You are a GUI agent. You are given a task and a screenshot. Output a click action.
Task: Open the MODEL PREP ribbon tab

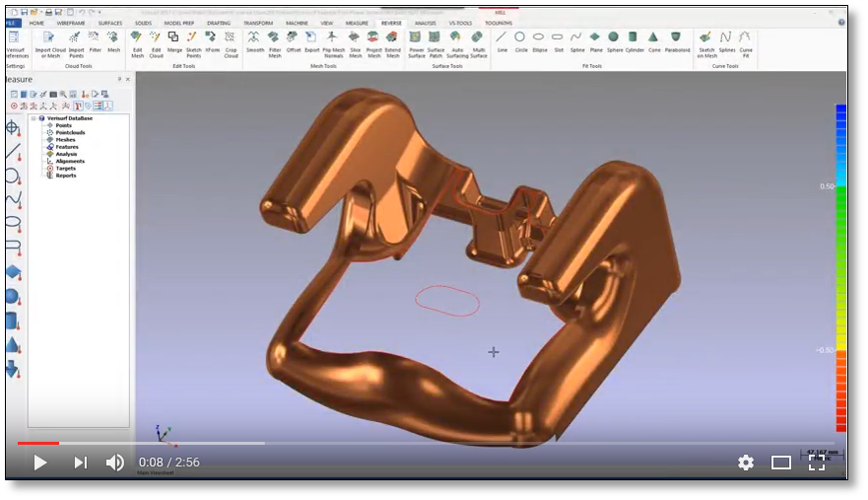tap(178, 24)
